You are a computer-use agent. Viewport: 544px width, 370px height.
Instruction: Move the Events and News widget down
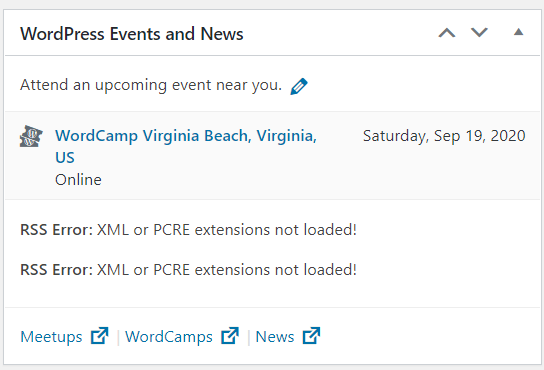click(x=479, y=32)
